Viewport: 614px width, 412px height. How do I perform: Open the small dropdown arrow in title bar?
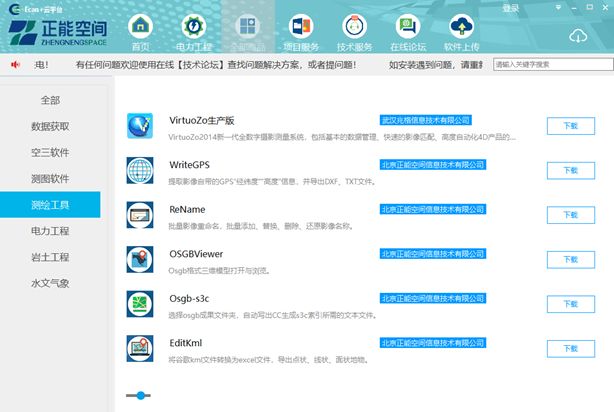pos(558,7)
